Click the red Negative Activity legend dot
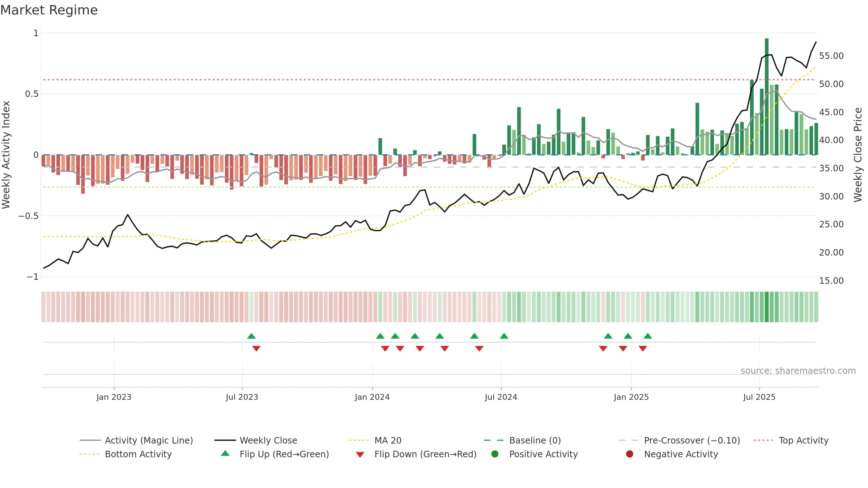The width and height of the screenshot is (868, 488). tap(629, 454)
